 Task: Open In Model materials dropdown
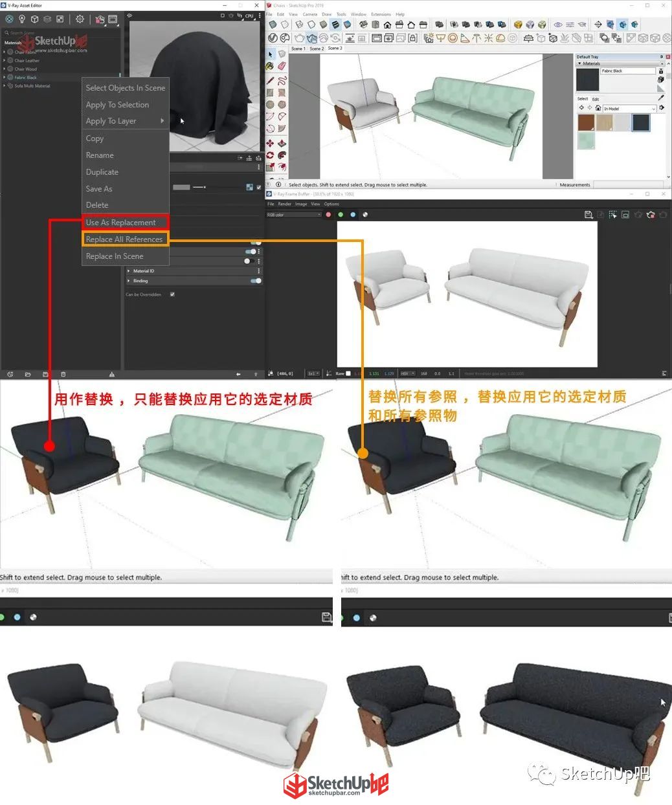pos(629,108)
